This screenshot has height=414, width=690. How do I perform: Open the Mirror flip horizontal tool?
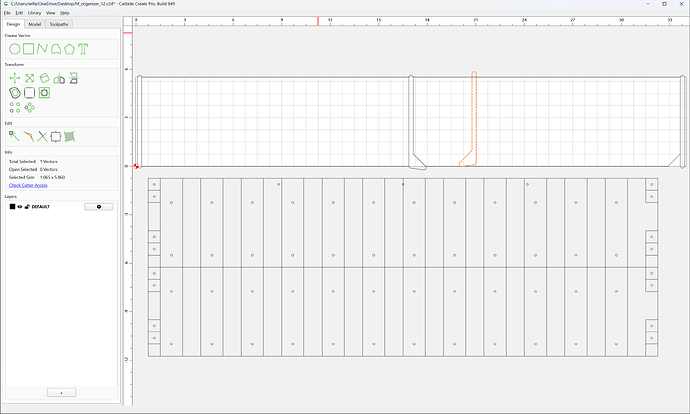click(x=59, y=78)
